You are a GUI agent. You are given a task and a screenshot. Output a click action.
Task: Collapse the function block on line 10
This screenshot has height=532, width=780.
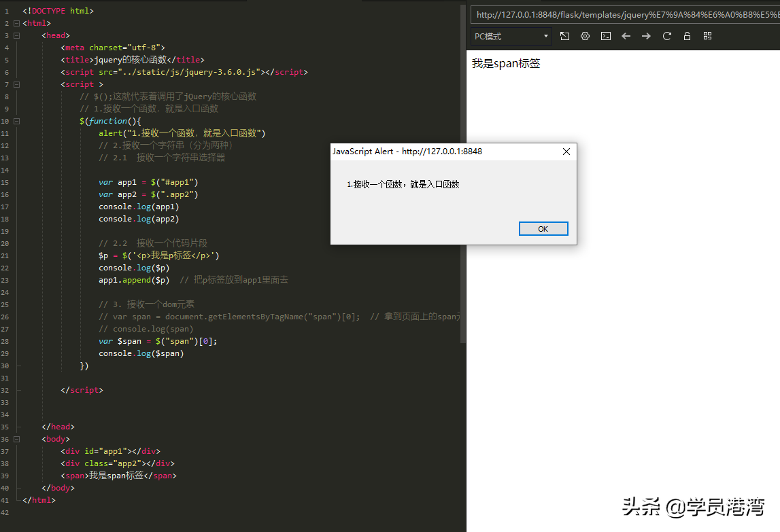tap(16, 122)
